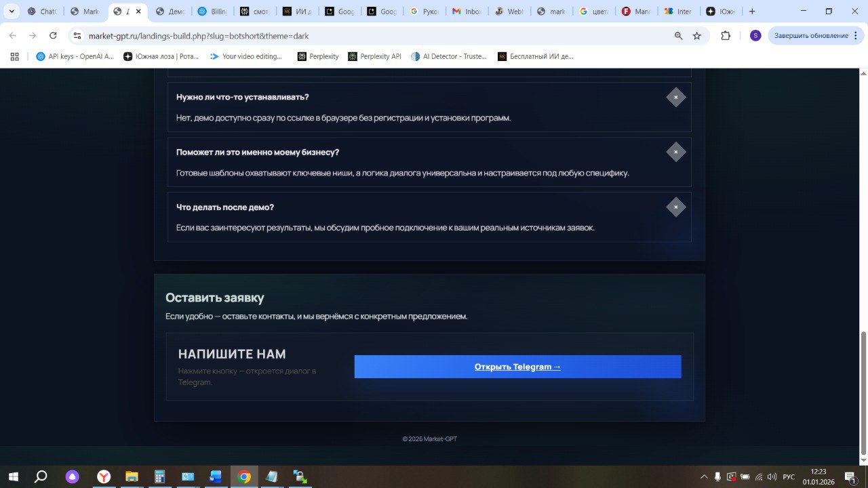Click the volume icon in the system tray
The height and width of the screenshot is (488, 868).
[x=773, y=476]
